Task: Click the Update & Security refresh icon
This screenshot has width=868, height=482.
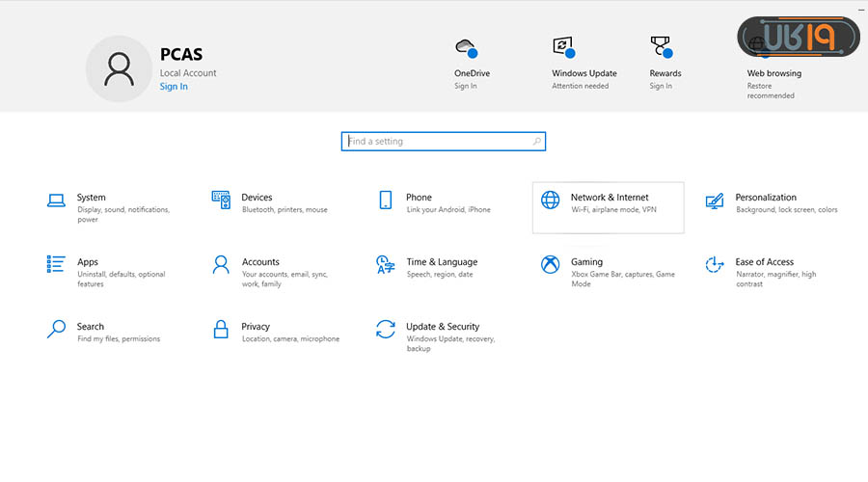Action: (386, 329)
